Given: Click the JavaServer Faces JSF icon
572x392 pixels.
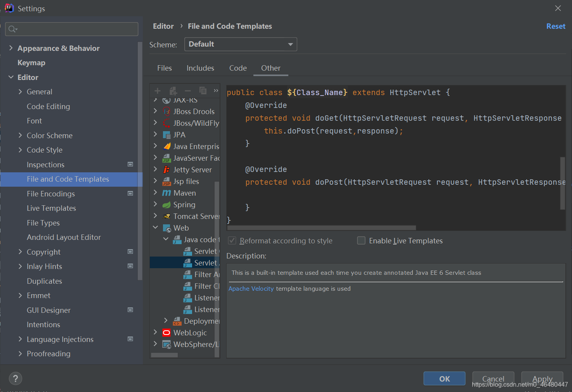Looking at the screenshot, I should pos(166,158).
